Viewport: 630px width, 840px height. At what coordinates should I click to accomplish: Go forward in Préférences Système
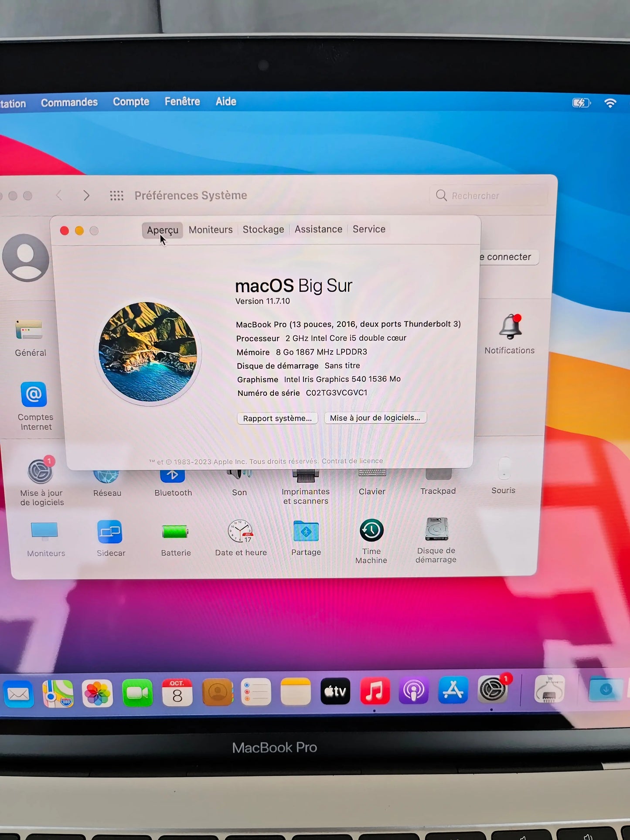(x=86, y=195)
